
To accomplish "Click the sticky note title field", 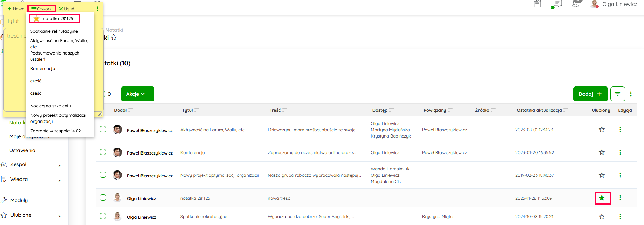I will (16, 21).
